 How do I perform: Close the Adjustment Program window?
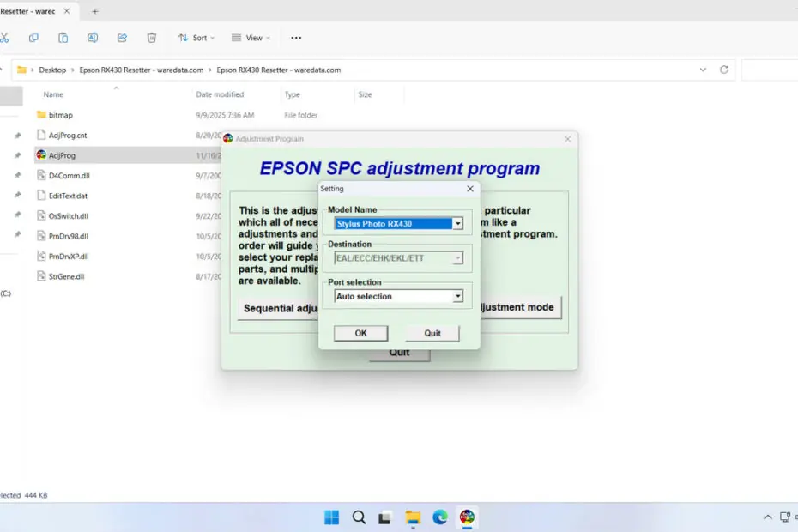(x=567, y=139)
